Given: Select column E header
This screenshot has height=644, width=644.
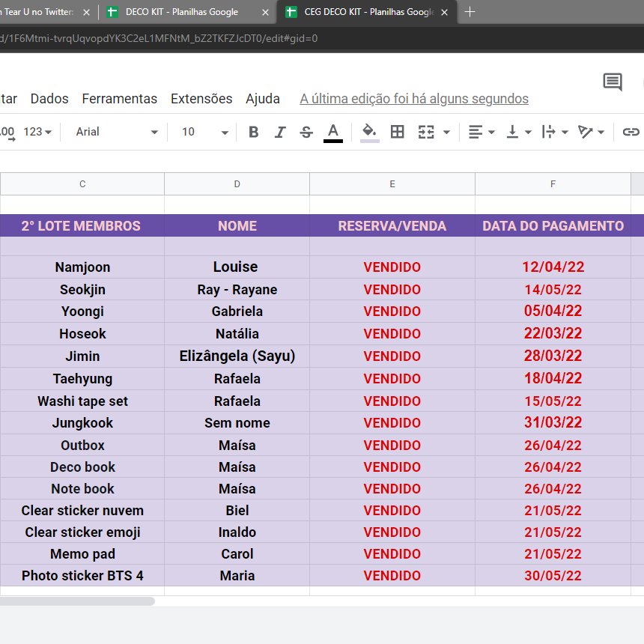Looking at the screenshot, I should point(392,184).
